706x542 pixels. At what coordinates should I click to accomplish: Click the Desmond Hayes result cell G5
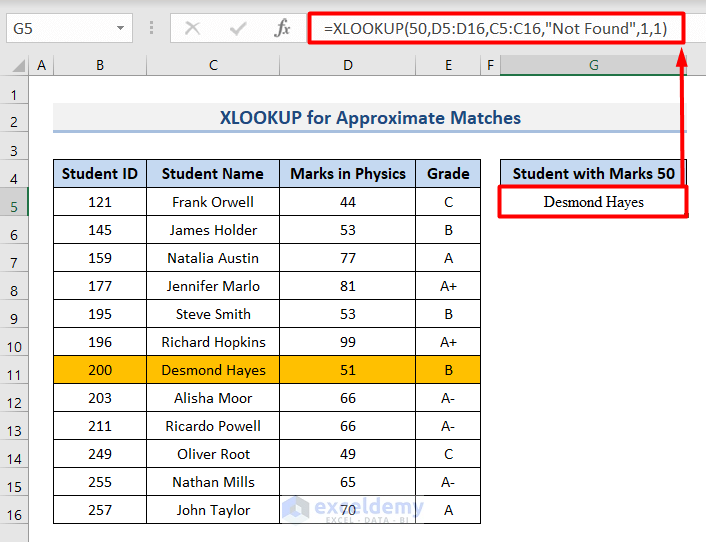(x=593, y=202)
